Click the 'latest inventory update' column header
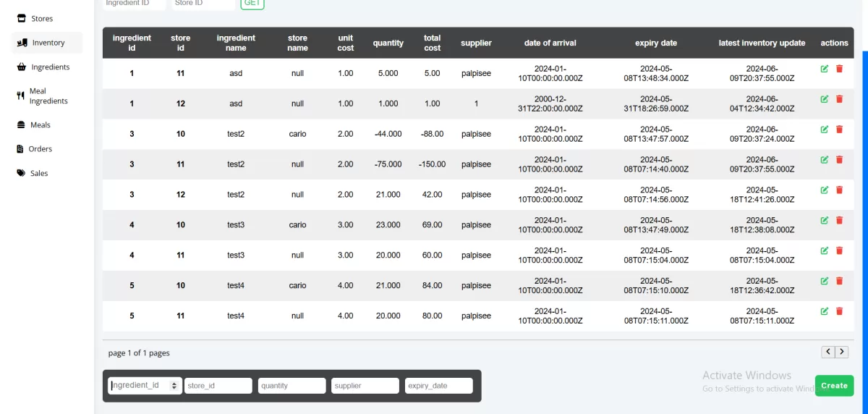This screenshot has width=868, height=414. click(x=762, y=43)
